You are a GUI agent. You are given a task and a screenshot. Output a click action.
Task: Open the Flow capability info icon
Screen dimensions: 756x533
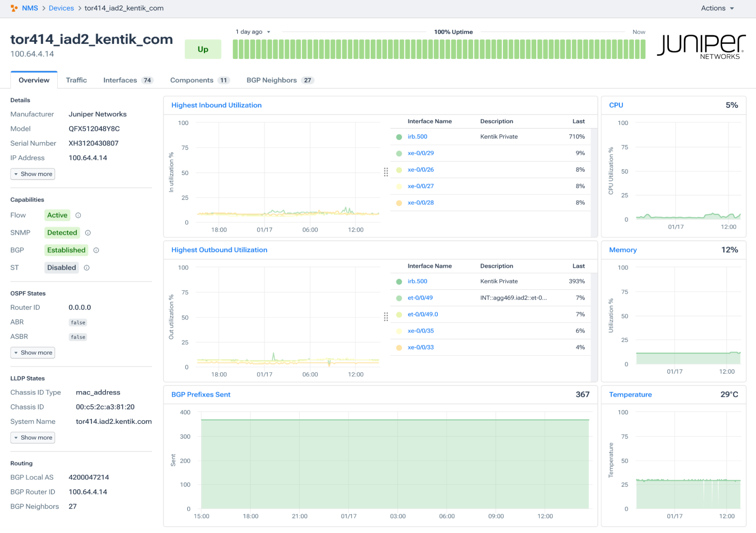point(78,215)
